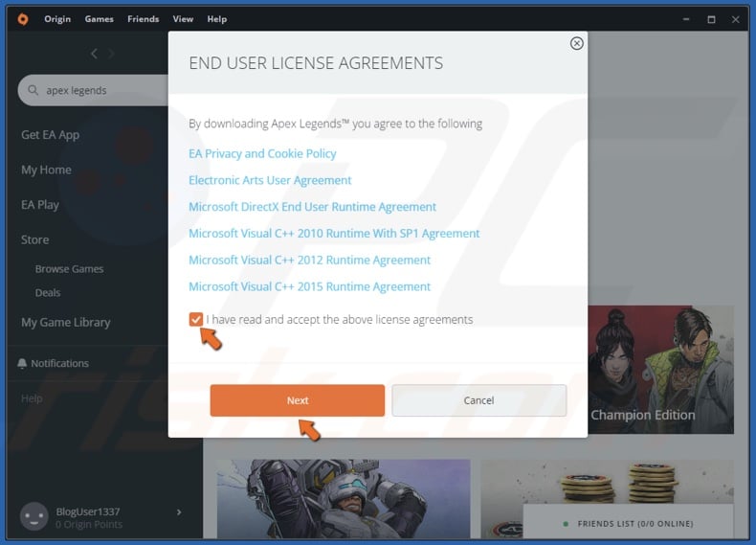The width and height of the screenshot is (756, 545).
Task: Open EA Play section
Action: 40,205
